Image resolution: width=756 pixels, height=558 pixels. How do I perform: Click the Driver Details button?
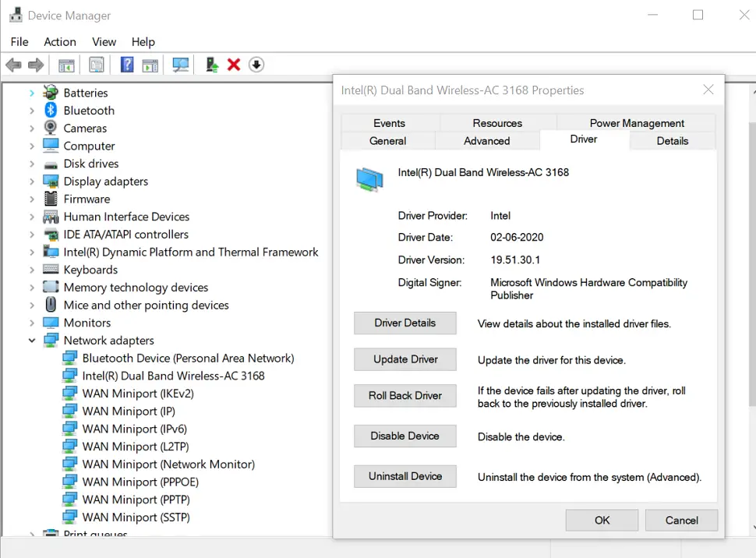click(405, 323)
